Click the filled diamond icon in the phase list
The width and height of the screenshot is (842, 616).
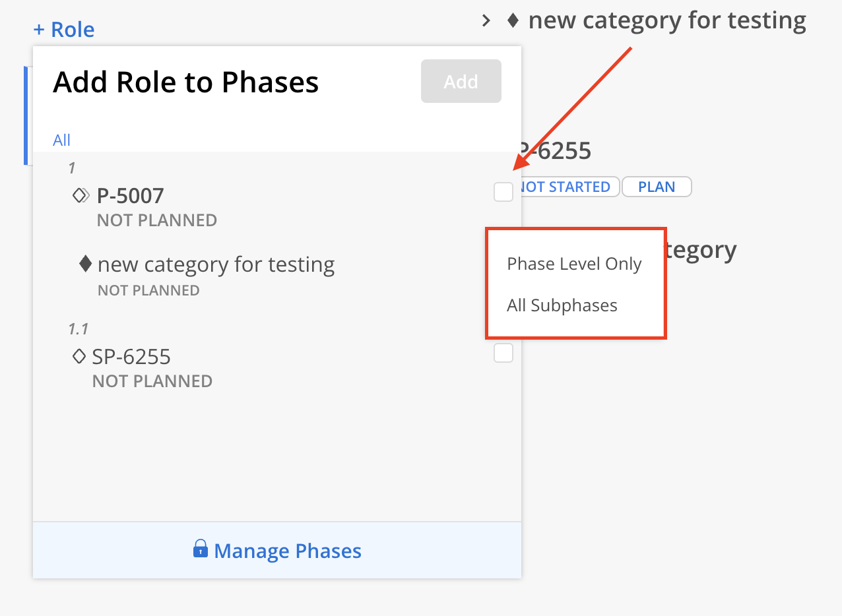pos(85,264)
